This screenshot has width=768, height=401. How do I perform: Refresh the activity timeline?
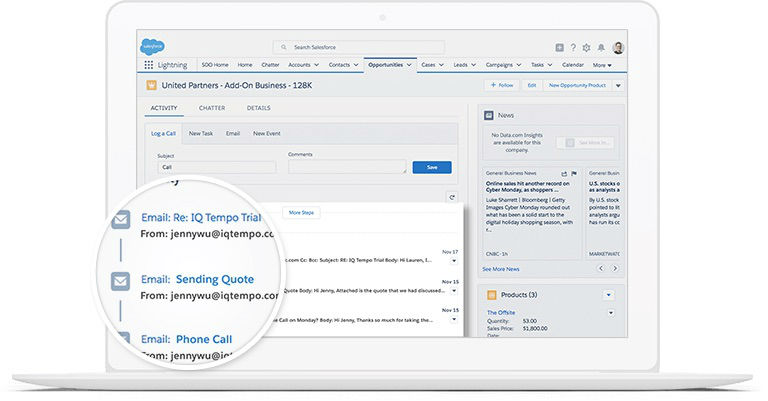tap(452, 197)
